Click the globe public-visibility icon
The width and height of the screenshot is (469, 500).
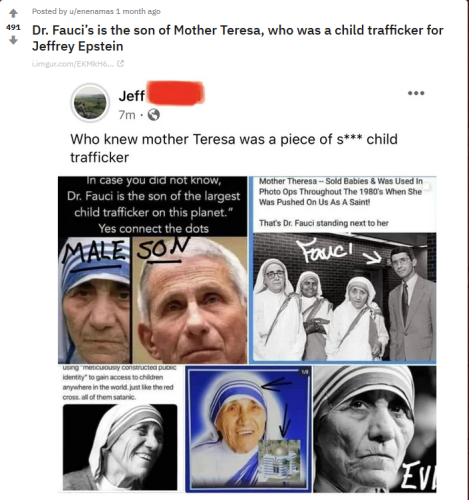154,115
